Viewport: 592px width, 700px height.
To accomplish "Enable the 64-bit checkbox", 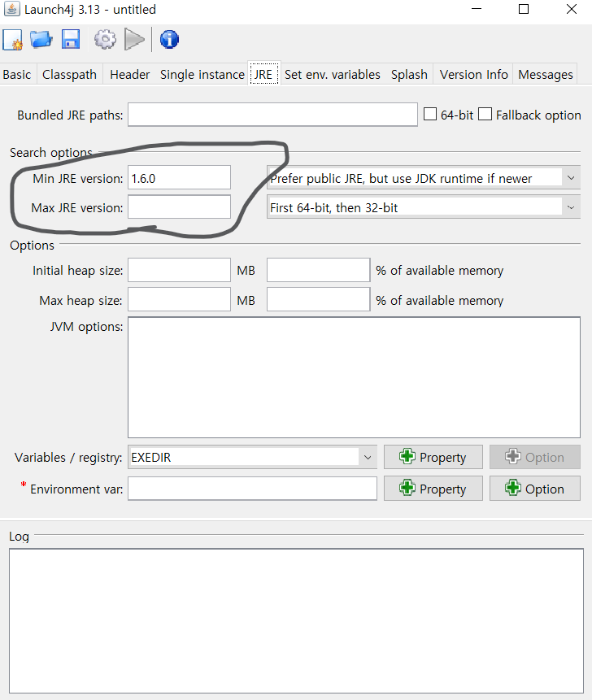I will coord(430,115).
